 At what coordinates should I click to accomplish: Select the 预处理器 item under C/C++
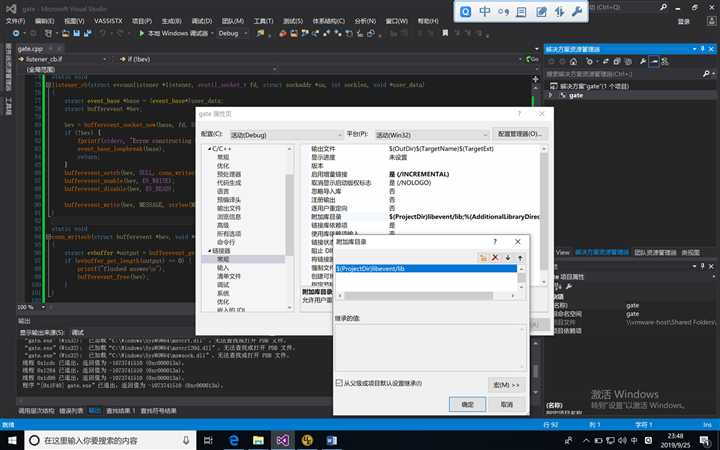pyautogui.click(x=229, y=174)
